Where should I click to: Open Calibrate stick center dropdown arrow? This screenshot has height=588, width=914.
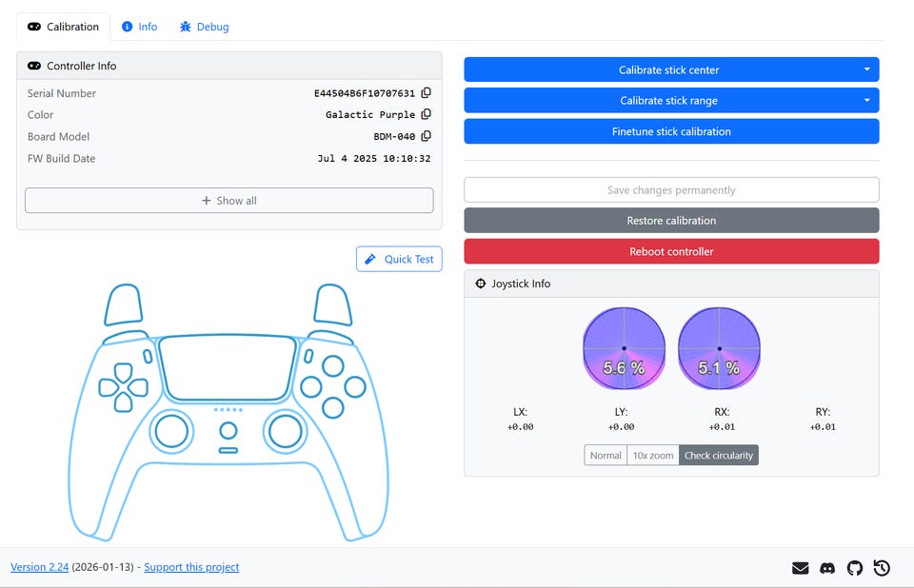(866, 69)
